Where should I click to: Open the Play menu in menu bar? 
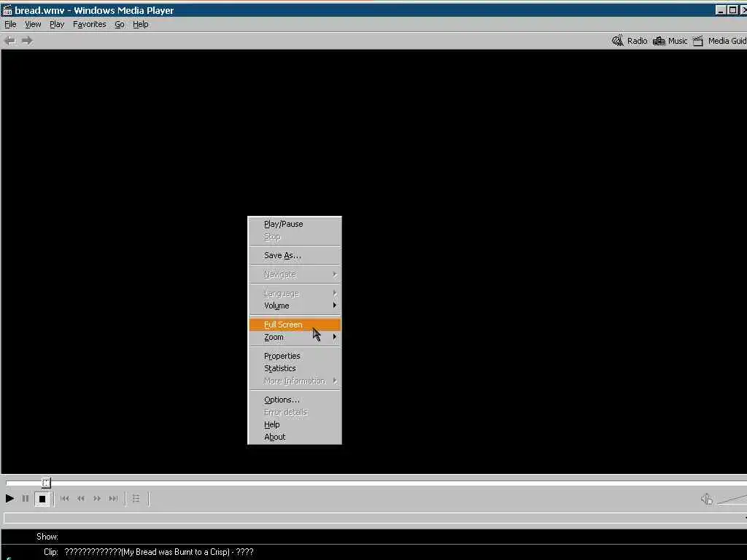tap(57, 24)
